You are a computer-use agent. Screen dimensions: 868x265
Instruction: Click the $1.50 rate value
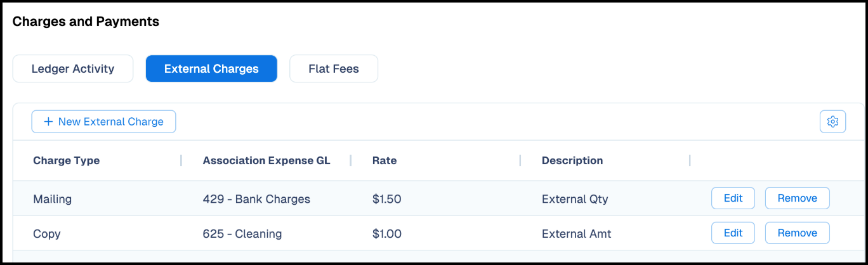tap(387, 198)
